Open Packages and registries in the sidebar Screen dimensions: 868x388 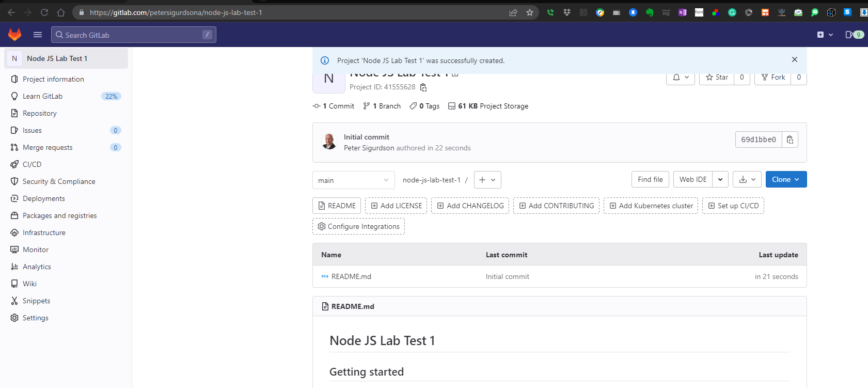[66, 215]
